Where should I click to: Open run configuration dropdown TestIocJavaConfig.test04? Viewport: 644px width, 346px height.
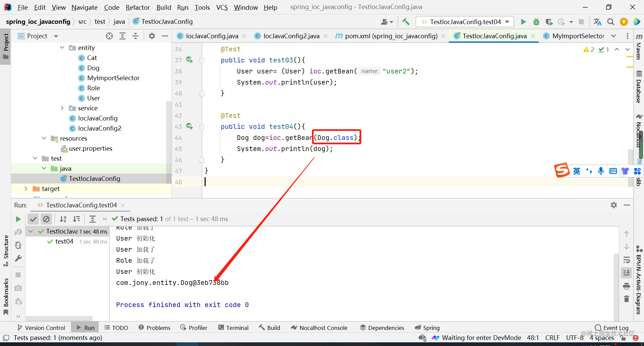(465, 22)
